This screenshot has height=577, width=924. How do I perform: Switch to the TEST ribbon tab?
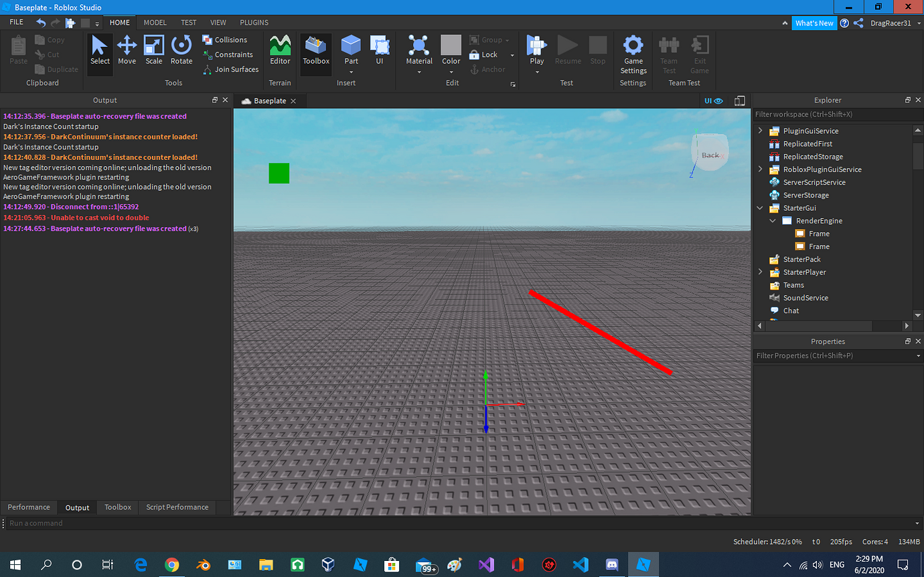point(189,23)
